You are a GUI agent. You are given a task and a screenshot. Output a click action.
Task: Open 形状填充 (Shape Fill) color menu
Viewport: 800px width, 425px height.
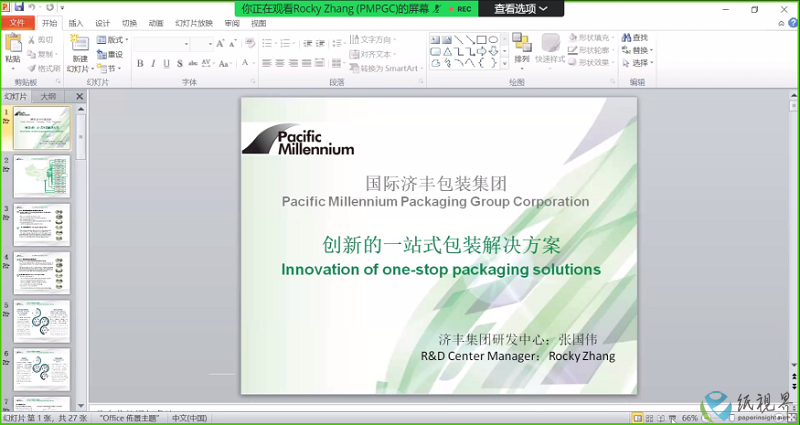tap(591, 37)
